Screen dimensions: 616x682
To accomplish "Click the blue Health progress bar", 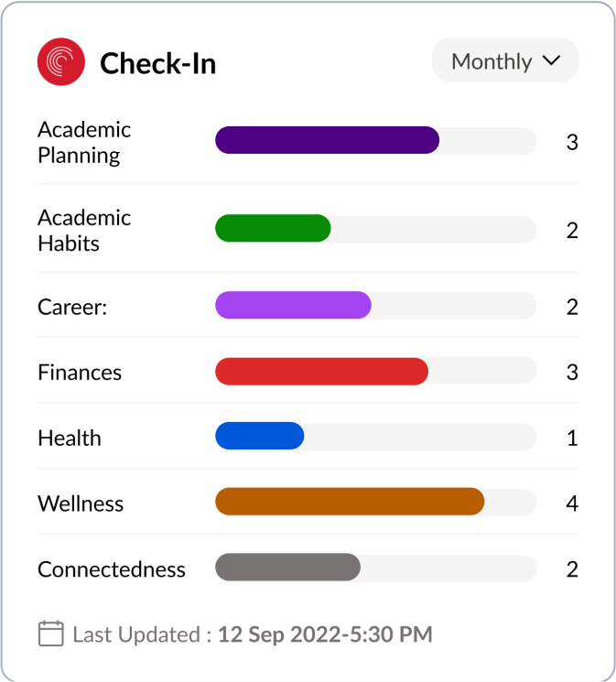I will tap(260, 436).
